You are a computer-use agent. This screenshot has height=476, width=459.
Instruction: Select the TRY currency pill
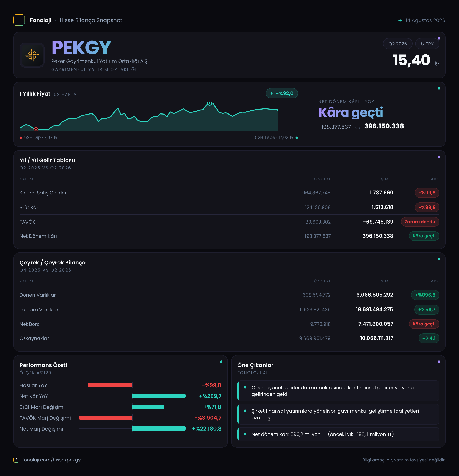pos(427,44)
